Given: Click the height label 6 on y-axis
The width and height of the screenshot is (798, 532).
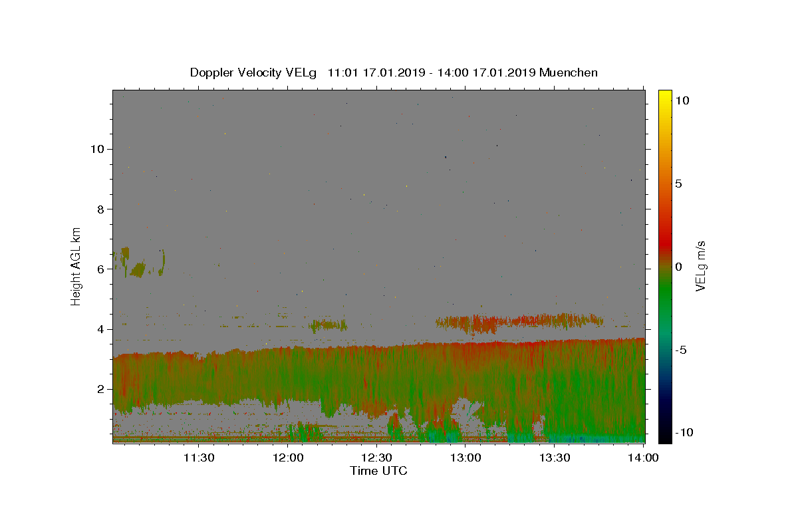Looking at the screenshot, I should point(100,269).
